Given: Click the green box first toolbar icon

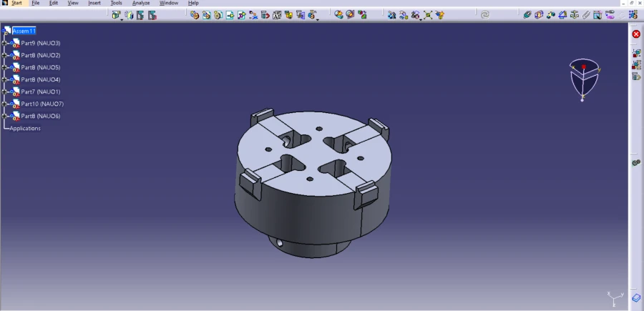Looking at the screenshot, I should click(116, 15).
